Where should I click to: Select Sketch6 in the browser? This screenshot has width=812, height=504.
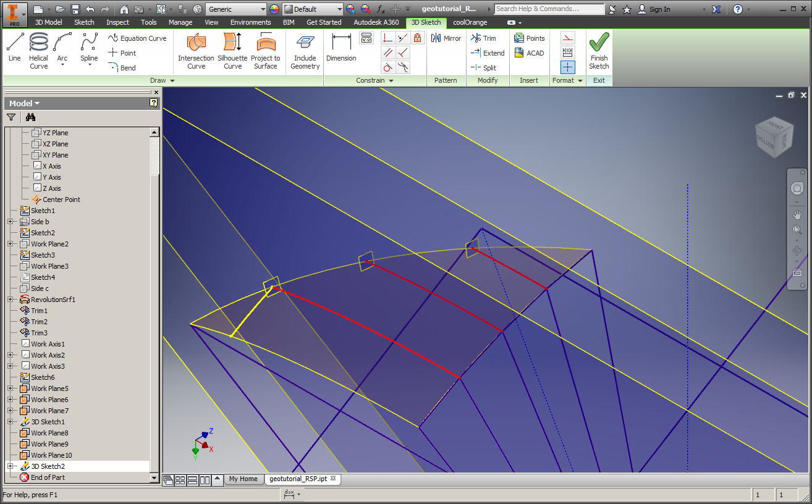click(43, 377)
